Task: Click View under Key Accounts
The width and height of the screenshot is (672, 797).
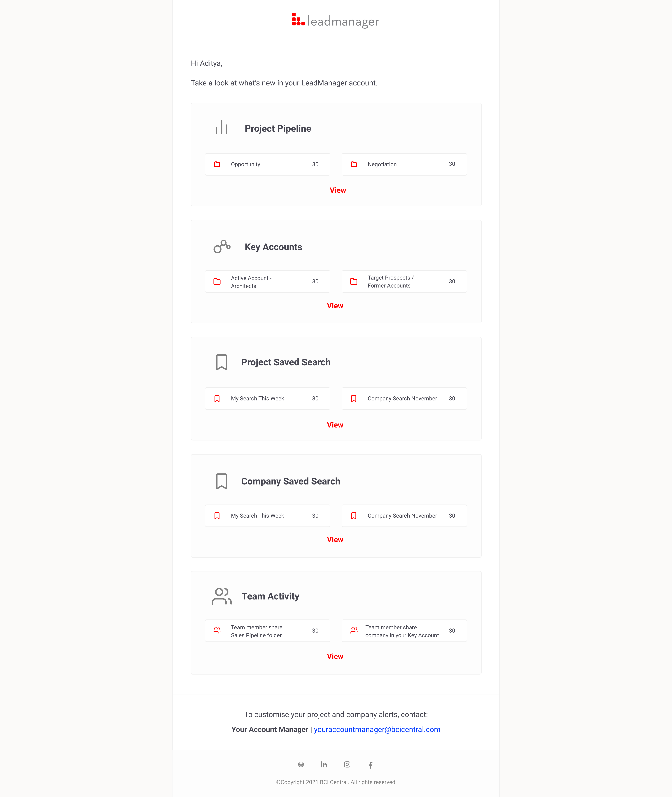Action: [x=335, y=306]
